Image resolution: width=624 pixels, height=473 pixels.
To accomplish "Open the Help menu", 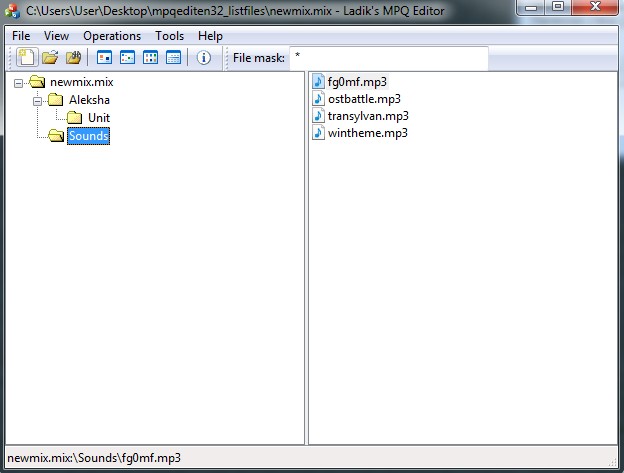I will 210,36.
